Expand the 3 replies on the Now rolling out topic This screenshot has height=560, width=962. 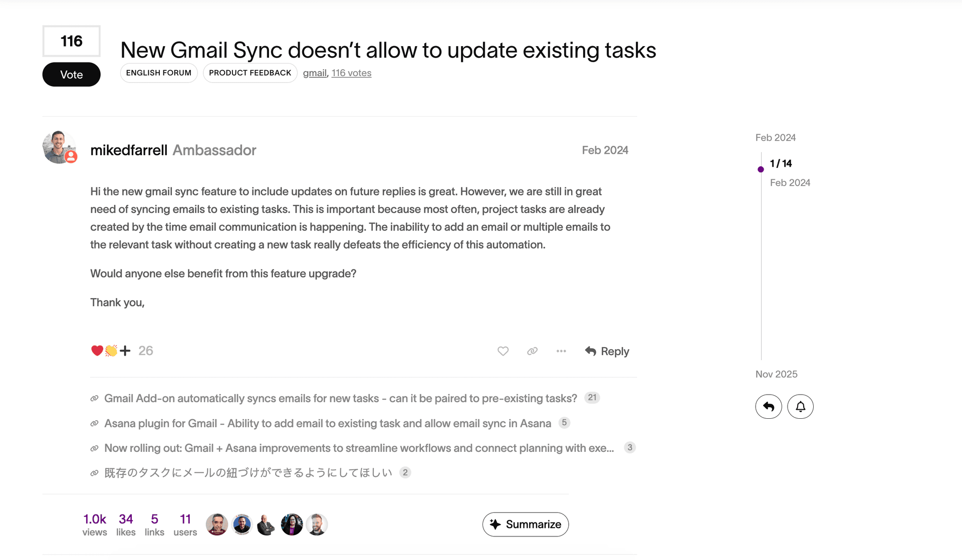(x=630, y=447)
